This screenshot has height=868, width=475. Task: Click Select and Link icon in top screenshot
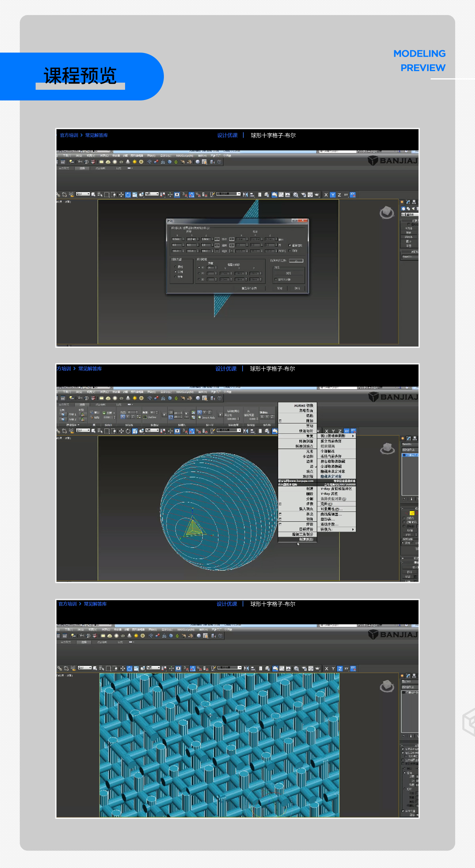tap(58, 195)
